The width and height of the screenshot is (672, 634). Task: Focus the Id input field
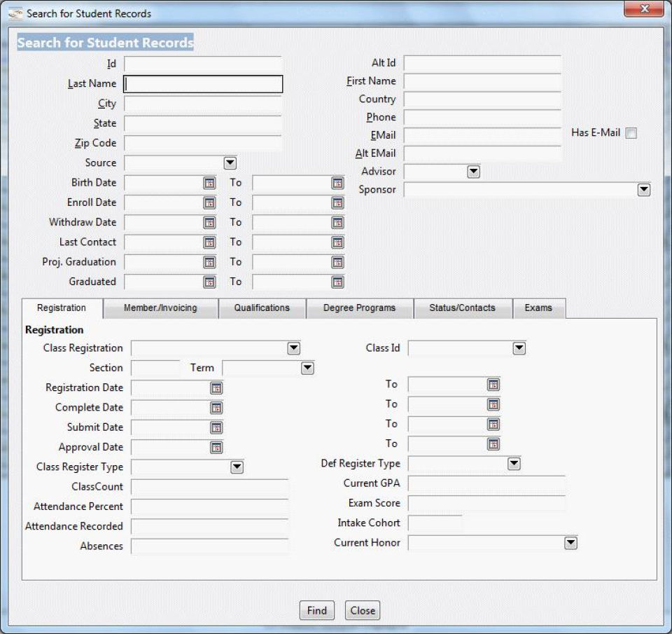(x=203, y=64)
